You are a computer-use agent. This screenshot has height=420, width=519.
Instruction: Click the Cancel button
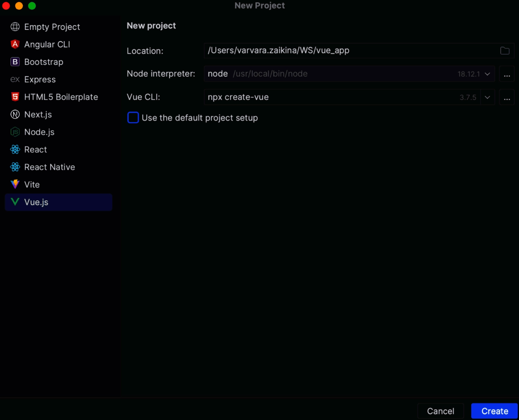pos(441,411)
